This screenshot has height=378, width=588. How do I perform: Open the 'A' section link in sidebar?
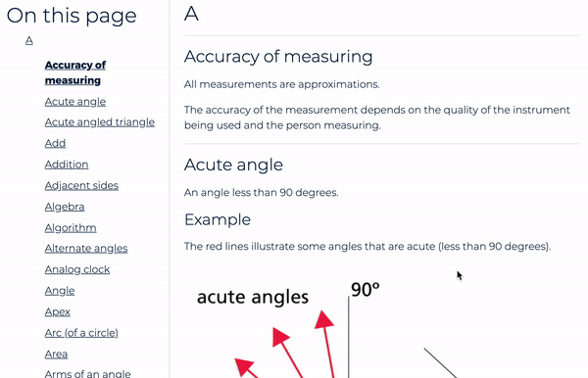(28, 40)
